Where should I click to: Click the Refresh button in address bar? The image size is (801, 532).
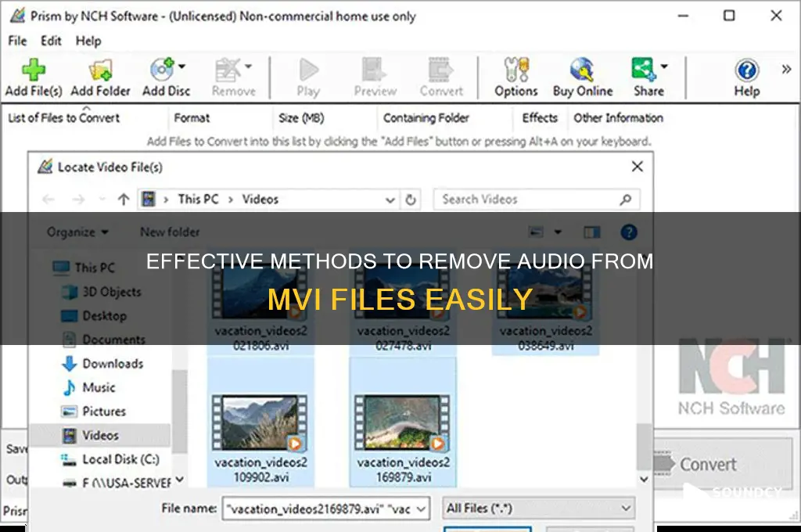tap(411, 199)
